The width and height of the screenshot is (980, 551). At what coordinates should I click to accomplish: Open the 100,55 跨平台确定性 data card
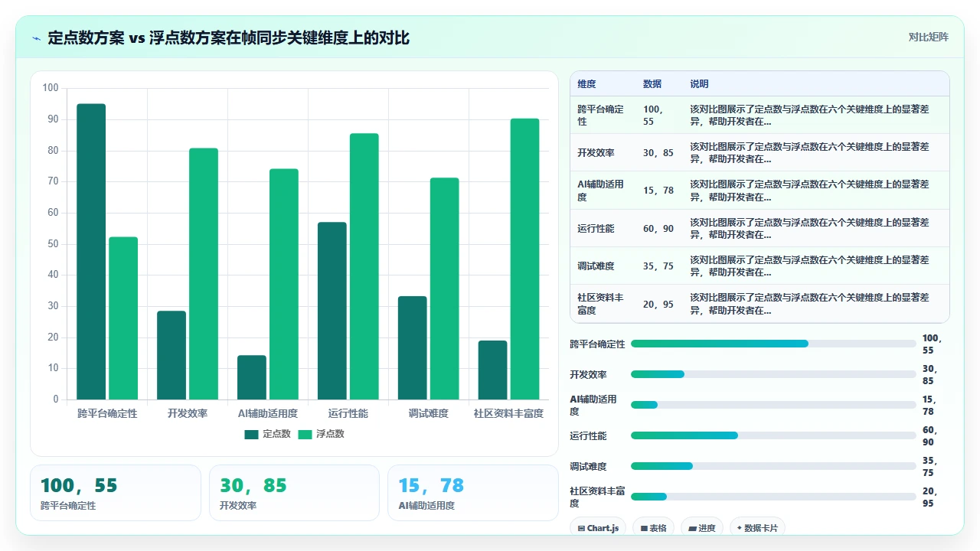pos(116,493)
